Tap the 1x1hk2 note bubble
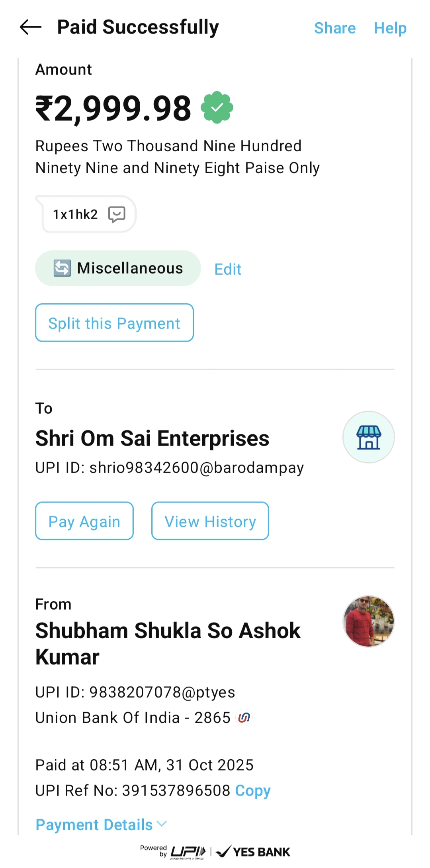This screenshot has width=430, height=868. click(x=76, y=214)
